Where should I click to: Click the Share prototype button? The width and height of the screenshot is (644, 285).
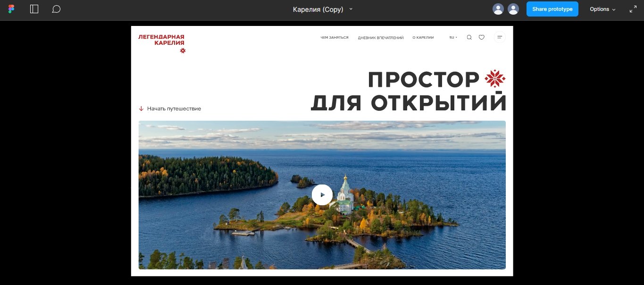[x=552, y=9]
